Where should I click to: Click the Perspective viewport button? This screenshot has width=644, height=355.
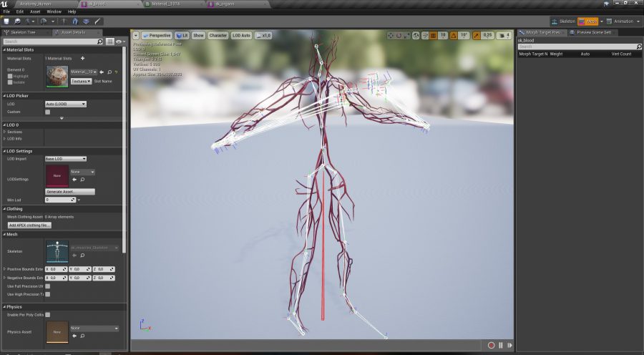(x=157, y=36)
